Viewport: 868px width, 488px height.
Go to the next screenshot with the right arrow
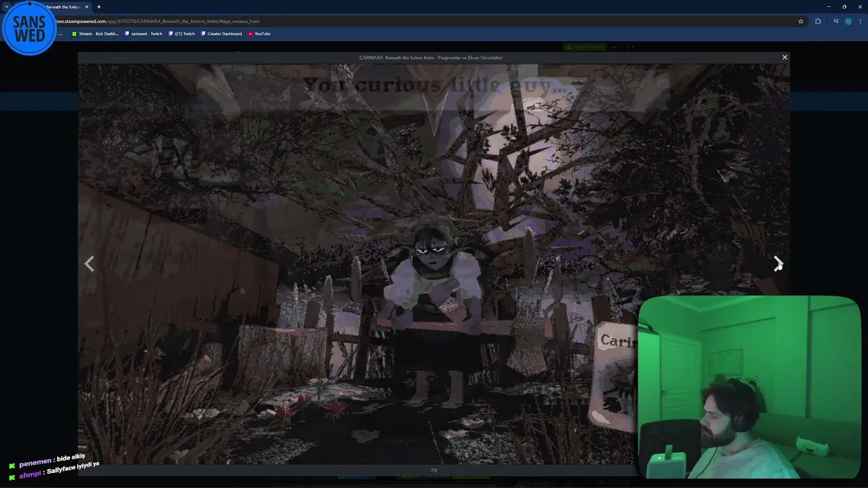[x=778, y=264]
